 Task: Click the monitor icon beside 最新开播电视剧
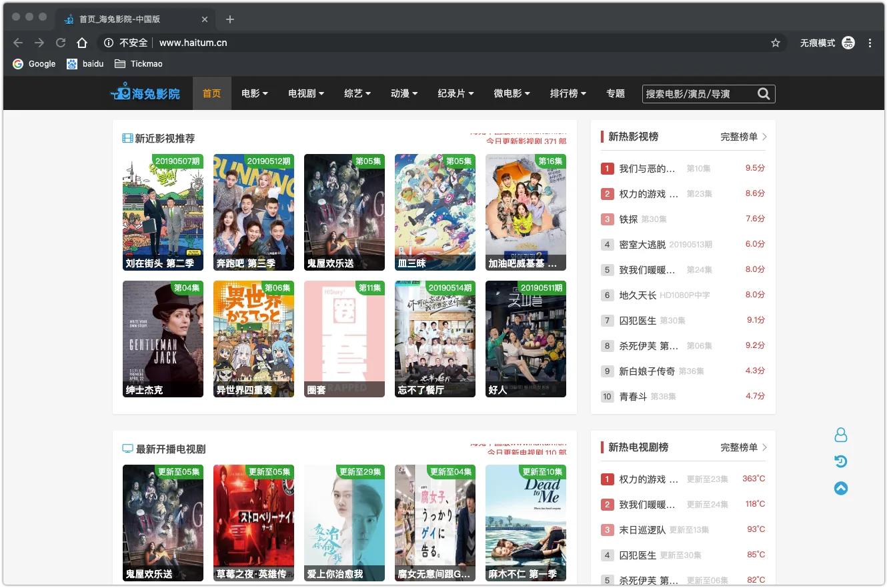click(128, 449)
